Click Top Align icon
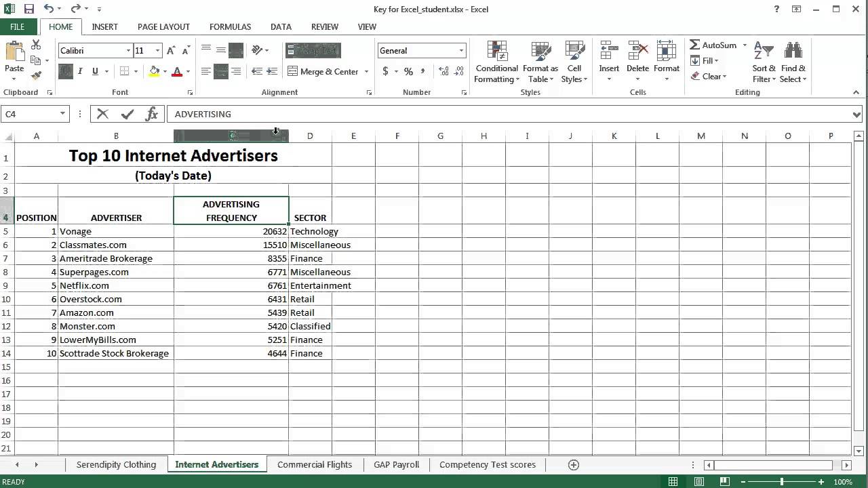This screenshot has height=488, width=868. pos(205,50)
